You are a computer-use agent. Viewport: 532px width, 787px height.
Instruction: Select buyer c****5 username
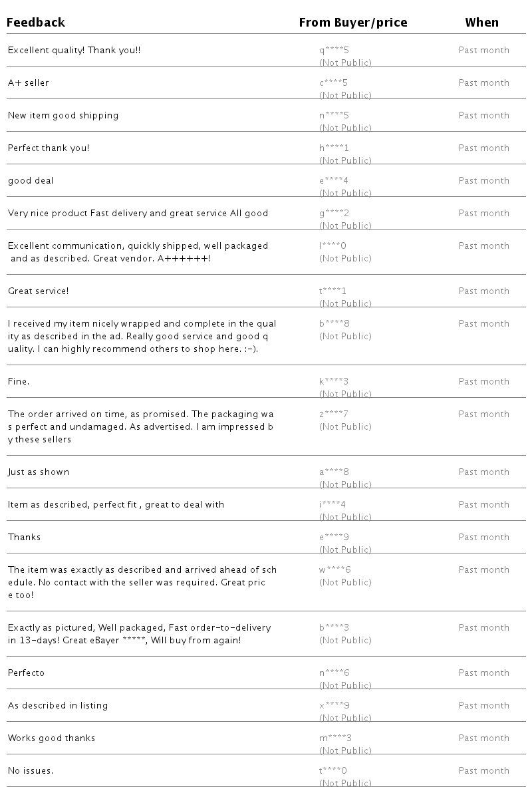tap(333, 82)
